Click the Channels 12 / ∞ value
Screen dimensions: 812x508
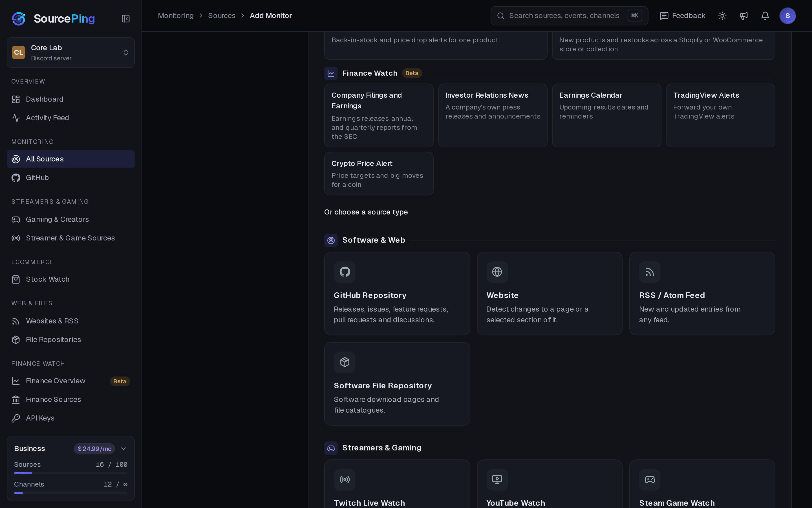point(115,485)
